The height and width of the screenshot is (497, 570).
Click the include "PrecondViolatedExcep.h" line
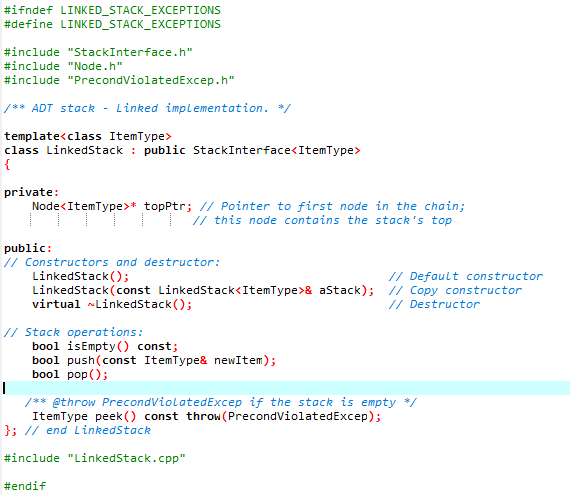[119, 80]
